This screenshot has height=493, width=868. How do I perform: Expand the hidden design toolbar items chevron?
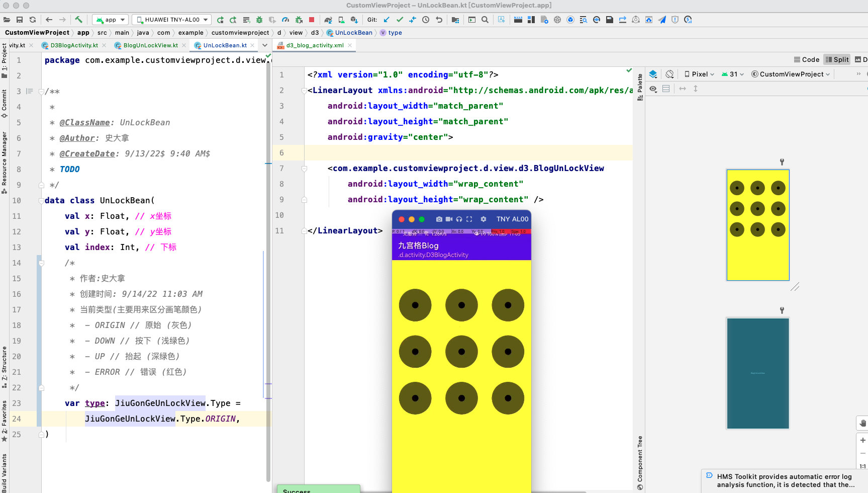point(858,74)
